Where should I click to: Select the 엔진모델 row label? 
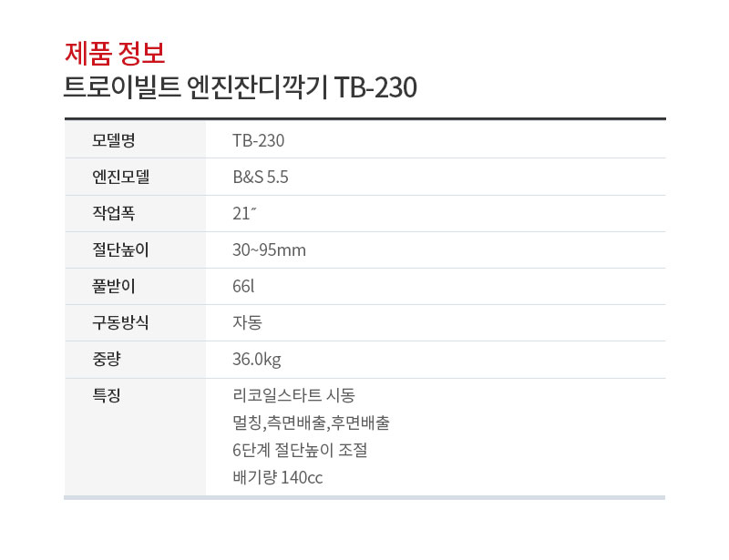pos(120,177)
